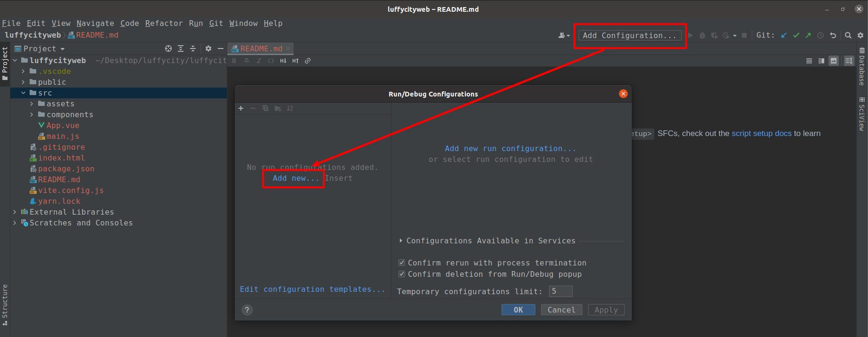Expand the assets folder
Image resolution: width=868 pixels, height=337 pixels.
pos(32,104)
